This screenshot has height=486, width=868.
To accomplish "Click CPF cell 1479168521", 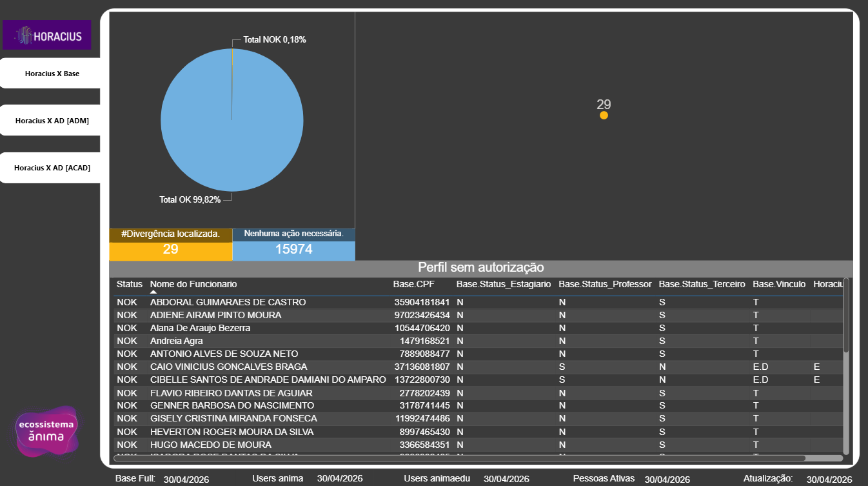I will point(424,341).
